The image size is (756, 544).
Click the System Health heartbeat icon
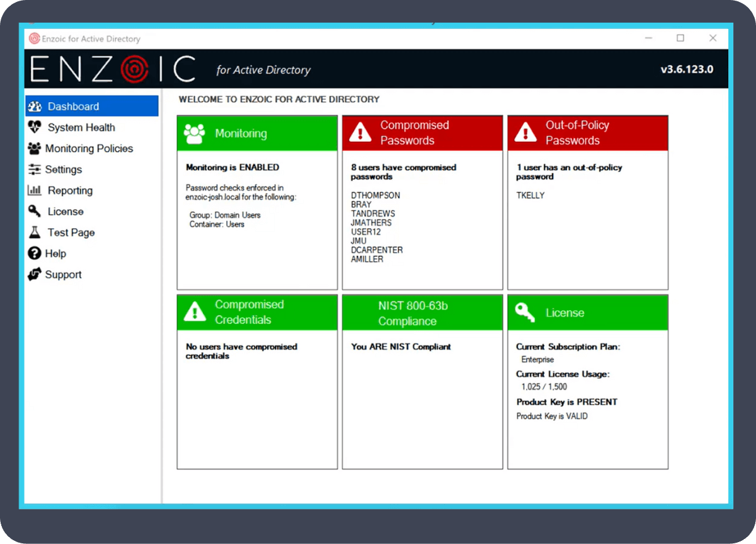pyautogui.click(x=35, y=127)
